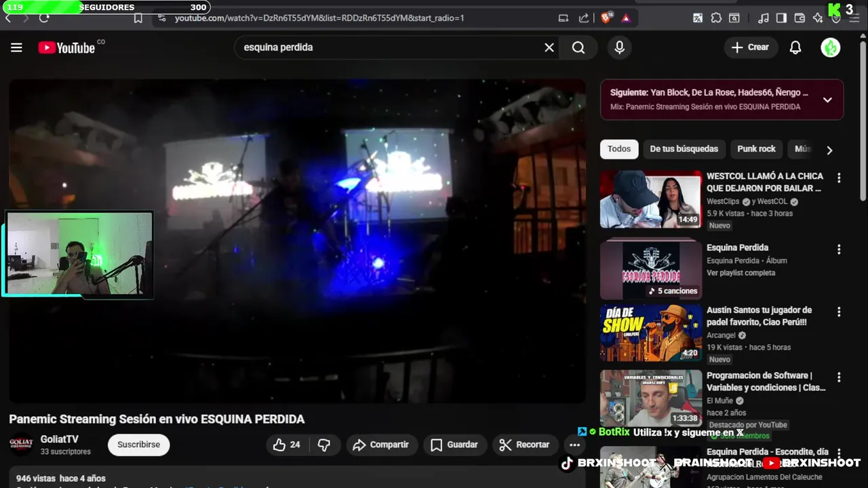Screen dimensions: 868x488
Task: Open WESTCOL LLAMÓ A LA CHICA video thumbnail
Action: click(650, 199)
